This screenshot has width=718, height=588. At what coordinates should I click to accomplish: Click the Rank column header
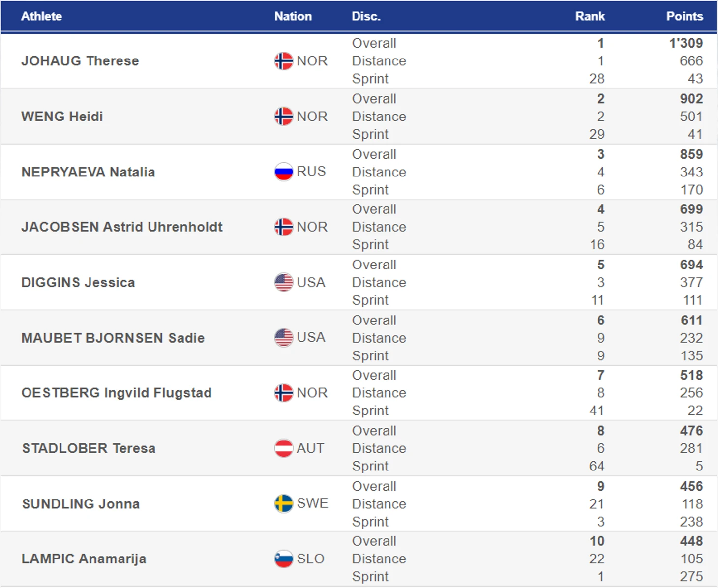click(x=590, y=16)
